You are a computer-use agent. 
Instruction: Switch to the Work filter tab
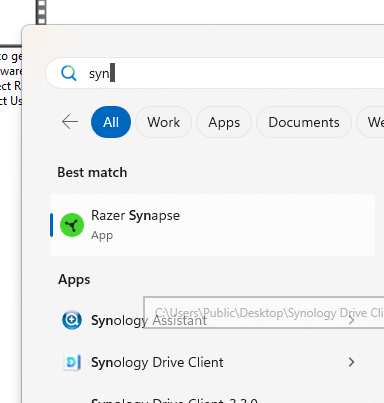[x=163, y=122]
